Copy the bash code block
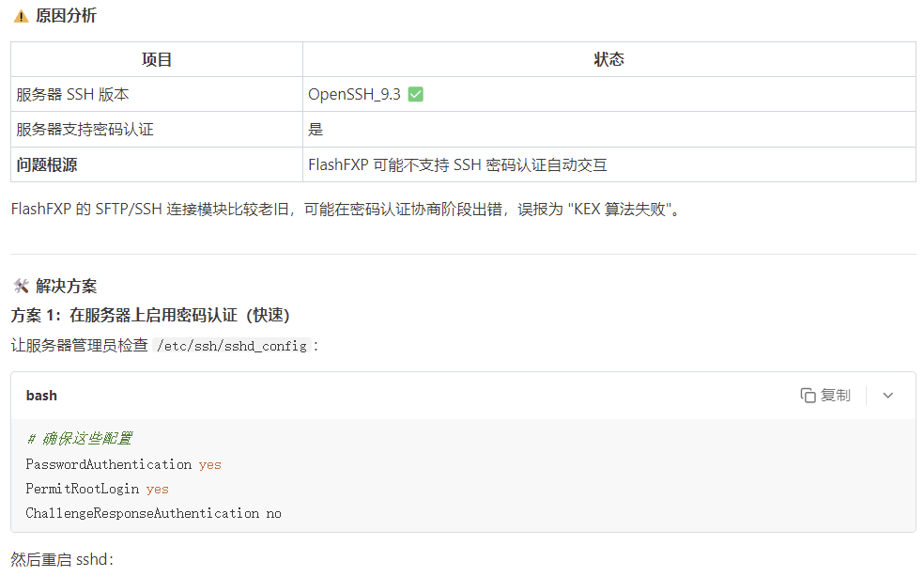924x577 pixels. pyautogui.click(x=825, y=396)
